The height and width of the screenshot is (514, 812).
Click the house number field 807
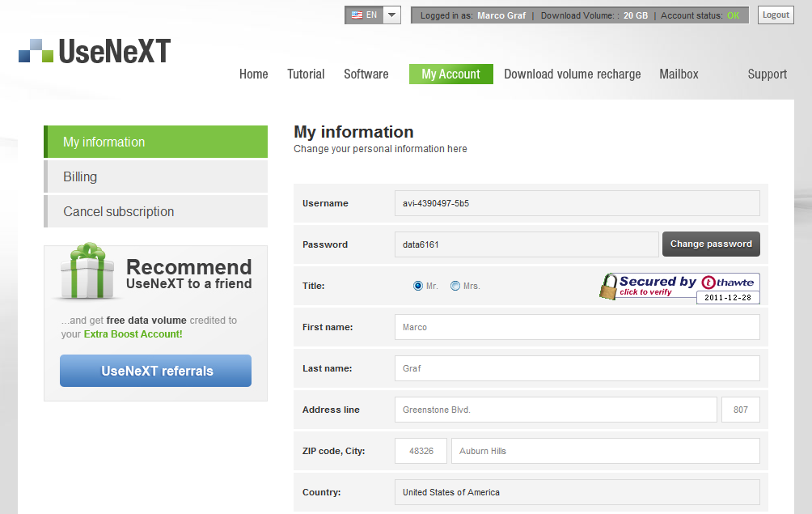coord(741,410)
